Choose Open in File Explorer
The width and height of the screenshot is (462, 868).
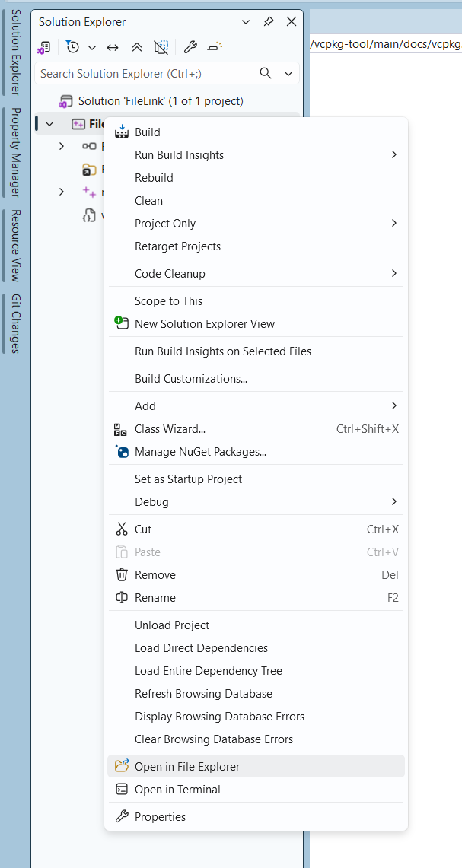pos(256,766)
